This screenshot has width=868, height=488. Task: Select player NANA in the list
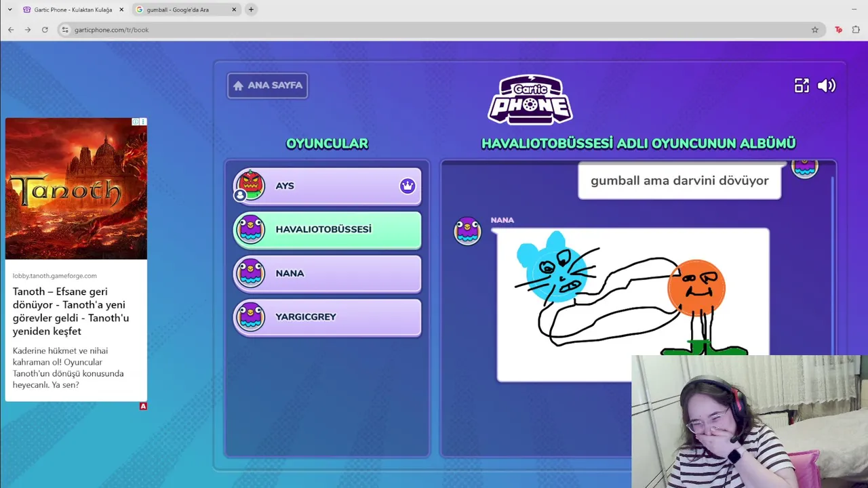(x=327, y=273)
